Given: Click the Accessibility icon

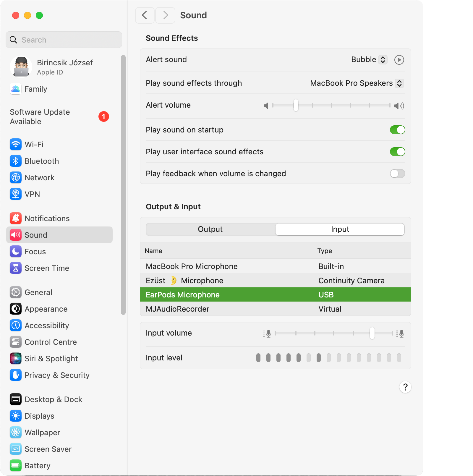Looking at the screenshot, I should point(16,326).
